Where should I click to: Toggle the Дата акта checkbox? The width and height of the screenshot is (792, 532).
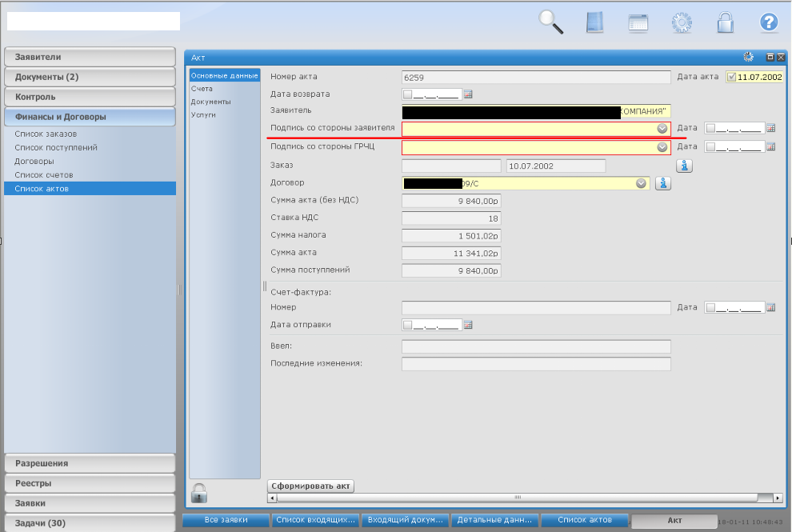tap(731, 78)
